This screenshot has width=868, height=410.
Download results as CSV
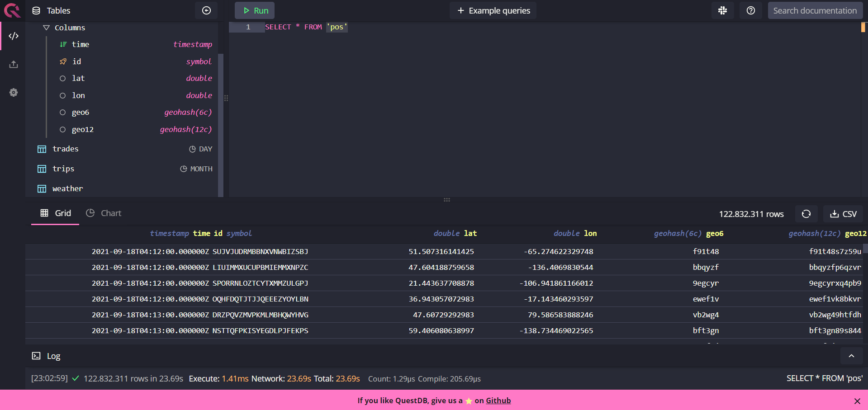[x=843, y=214]
